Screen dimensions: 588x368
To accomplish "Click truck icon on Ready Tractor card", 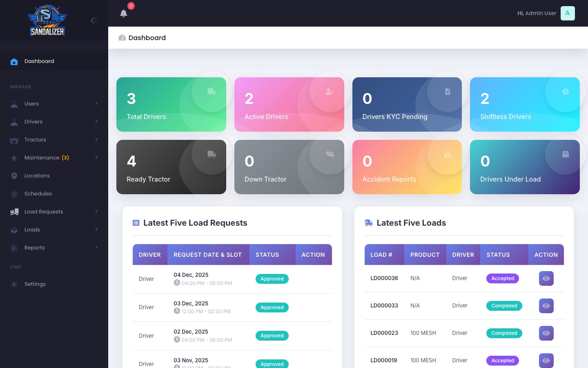I will (212, 154).
